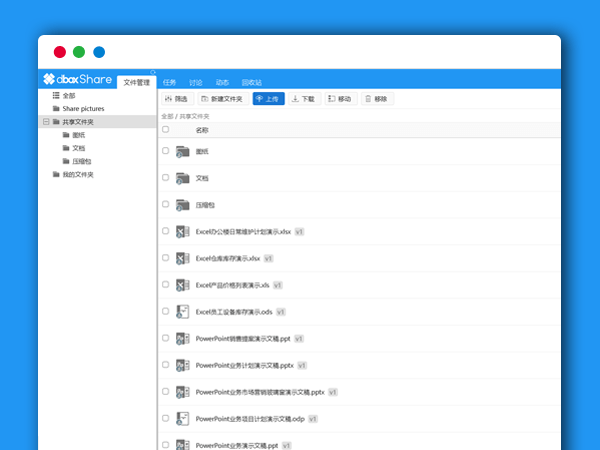The image size is (600, 450).
Task: Click the 图纸 shared folder icon in file list
Action: (182, 151)
